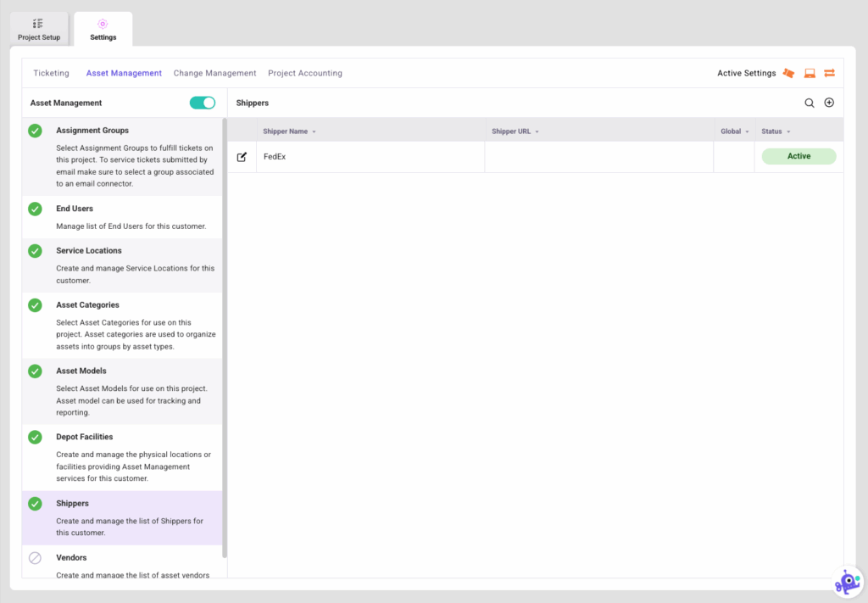Disable the Asset Management toggle

[203, 102]
